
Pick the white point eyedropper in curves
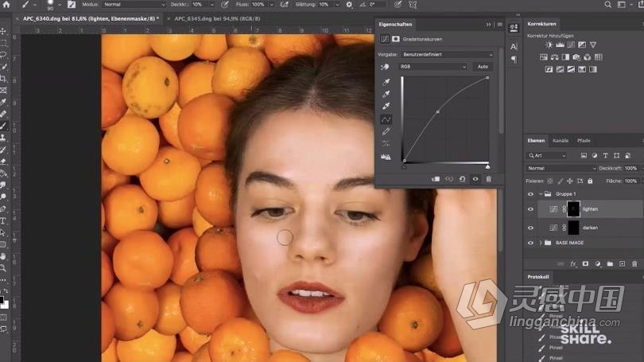click(x=386, y=106)
